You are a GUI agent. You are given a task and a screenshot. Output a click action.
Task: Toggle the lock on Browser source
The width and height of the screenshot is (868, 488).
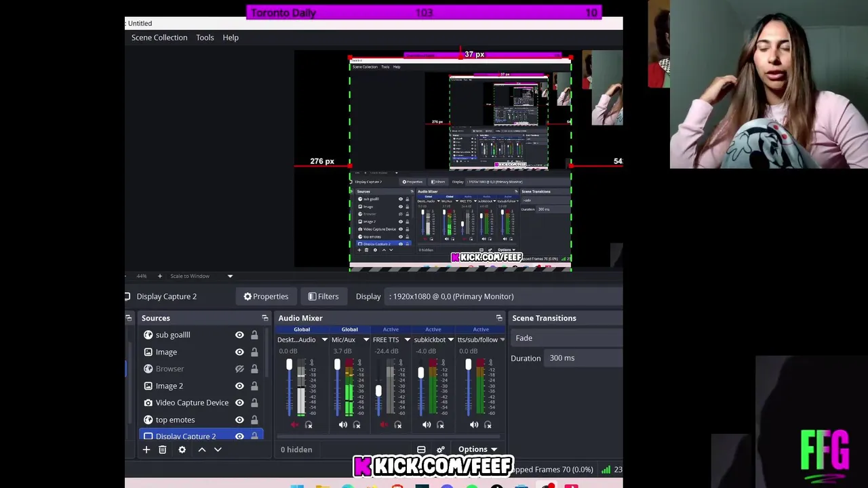tap(254, 369)
